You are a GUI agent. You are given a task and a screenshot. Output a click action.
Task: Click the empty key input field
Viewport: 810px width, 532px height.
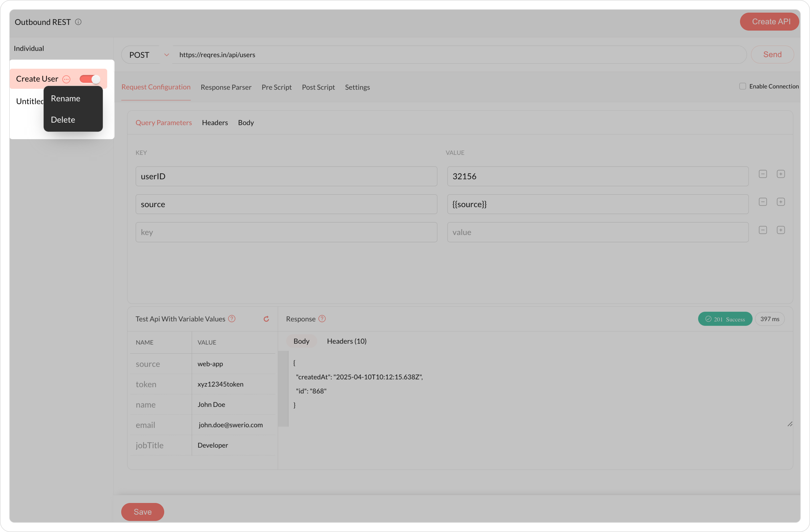[286, 232]
